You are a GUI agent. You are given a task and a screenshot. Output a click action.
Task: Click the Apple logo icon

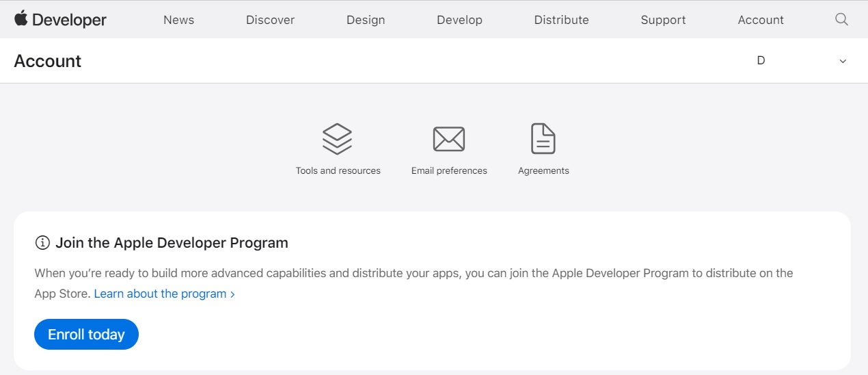(21, 18)
